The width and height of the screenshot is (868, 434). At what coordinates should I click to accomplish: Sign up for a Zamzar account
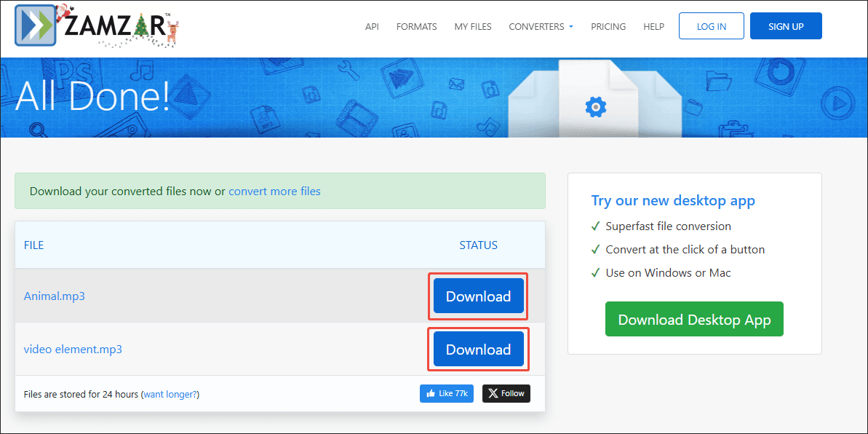[786, 25]
